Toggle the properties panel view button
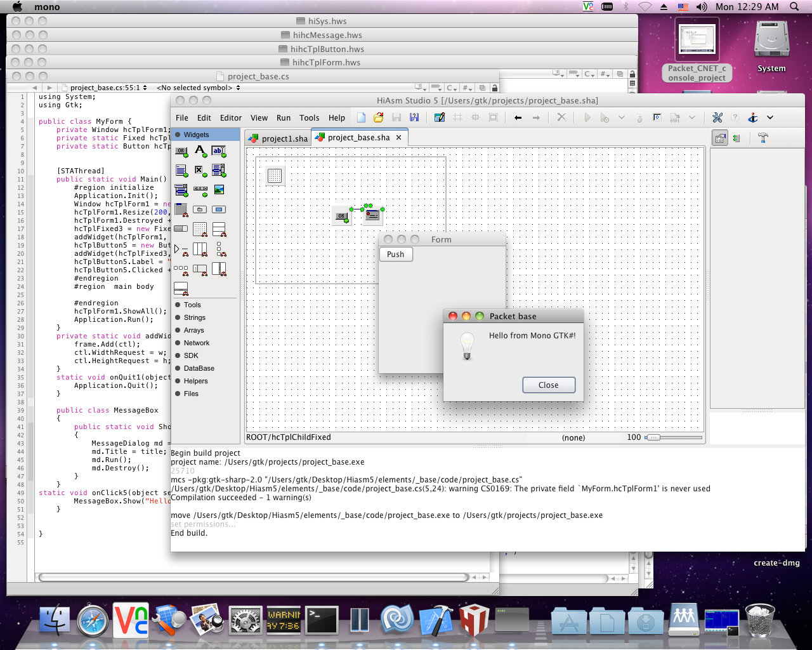This screenshot has height=650, width=812. 719,138
